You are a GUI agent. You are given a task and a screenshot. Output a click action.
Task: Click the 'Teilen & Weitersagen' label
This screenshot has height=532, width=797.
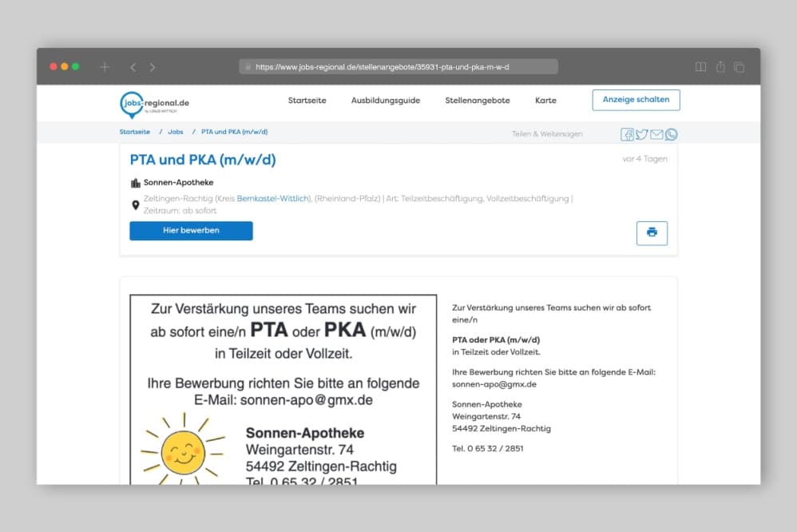coord(547,133)
